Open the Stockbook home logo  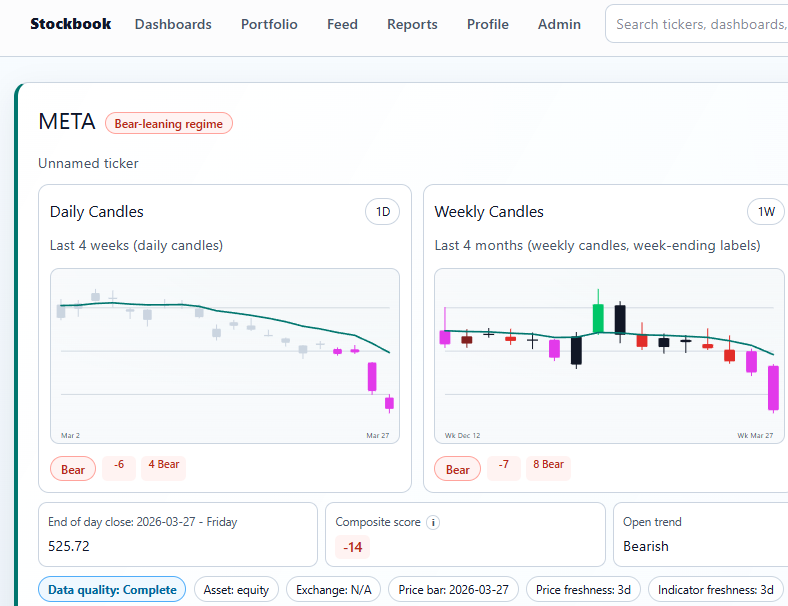70,24
